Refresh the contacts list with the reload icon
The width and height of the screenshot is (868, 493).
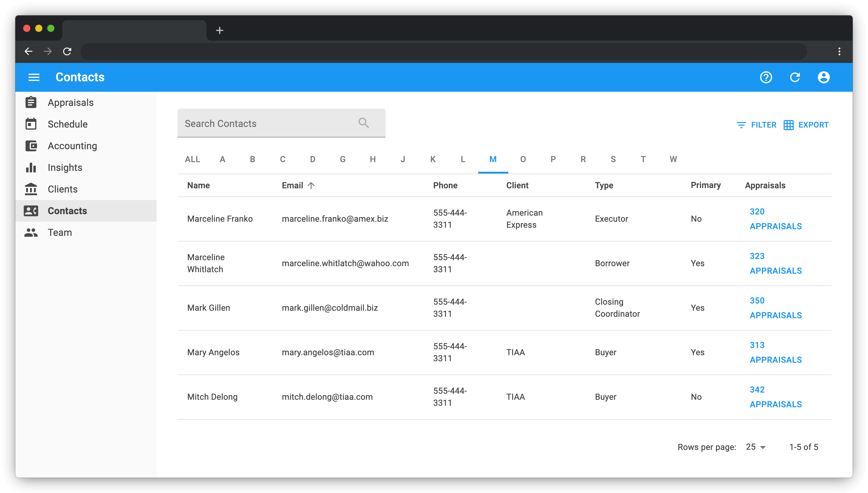[796, 77]
